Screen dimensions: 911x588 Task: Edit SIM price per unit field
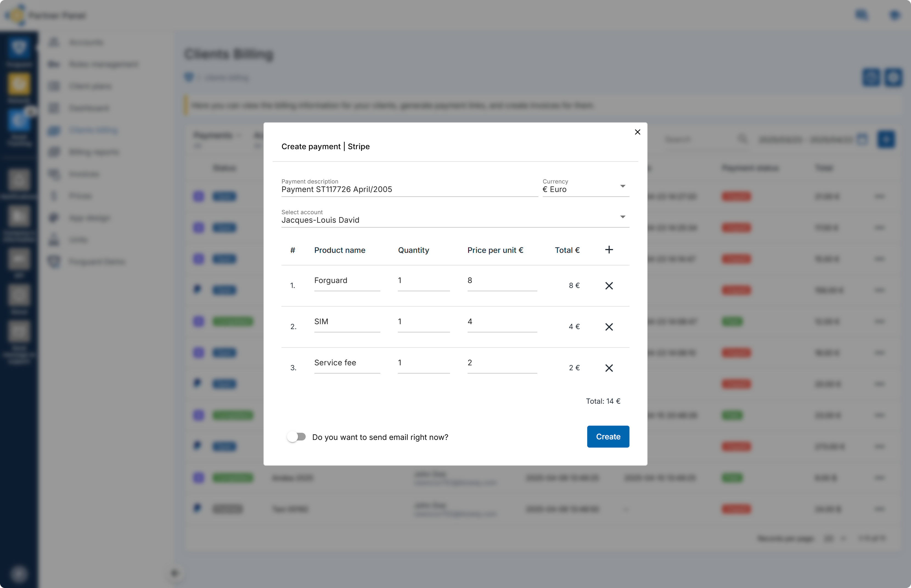[x=502, y=322]
